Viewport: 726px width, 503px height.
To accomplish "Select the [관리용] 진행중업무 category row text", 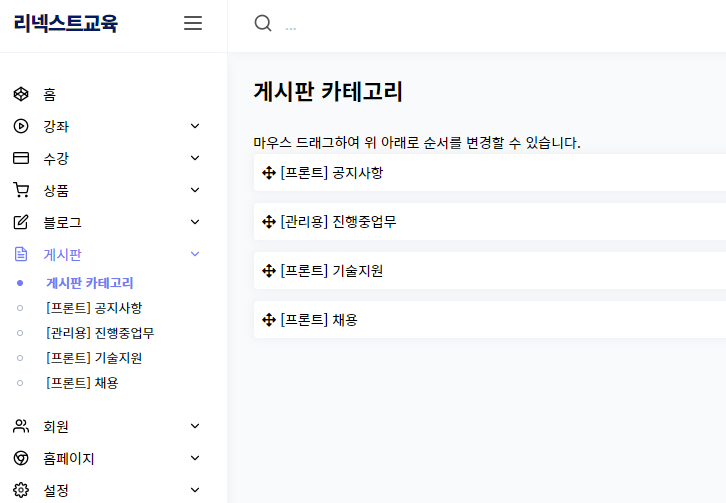I will [x=338, y=221].
